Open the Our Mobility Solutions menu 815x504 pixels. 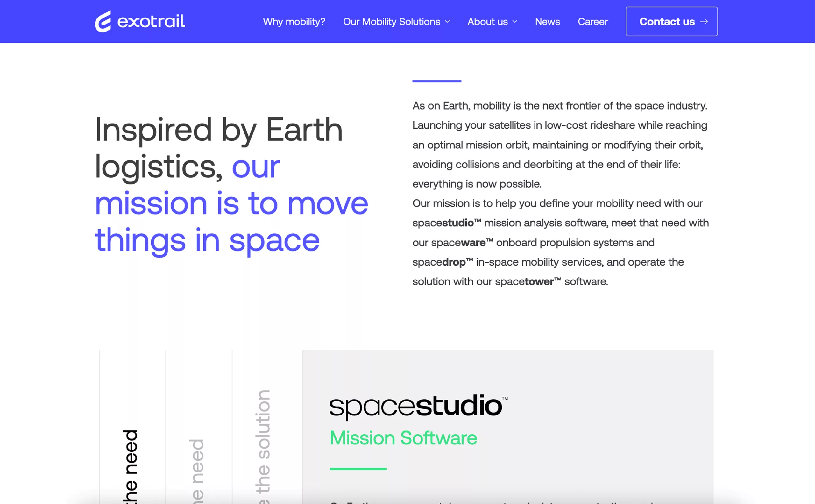[x=391, y=22]
